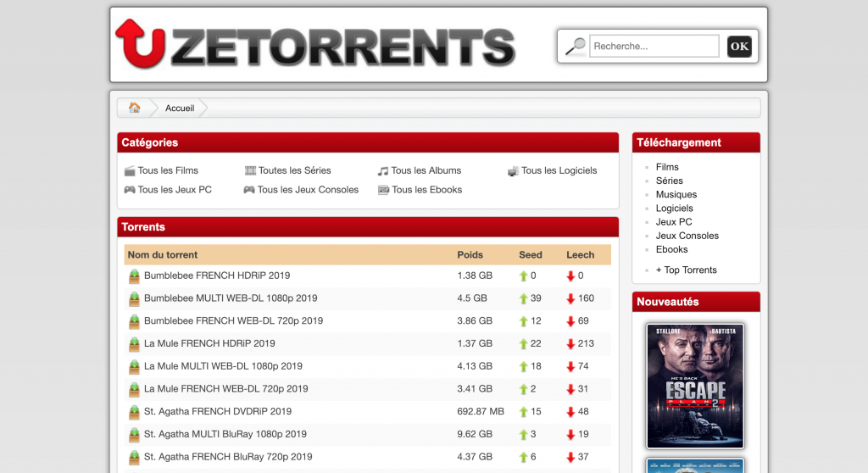Click the download icon next to St. Agatha FRENCH BluRay 720p
Screen dimensions: 868x473
click(134, 458)
